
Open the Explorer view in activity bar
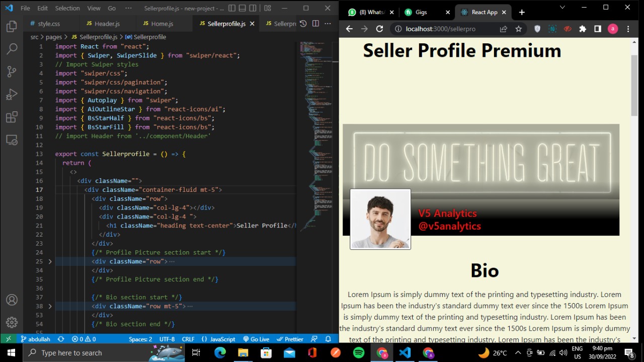12,27
